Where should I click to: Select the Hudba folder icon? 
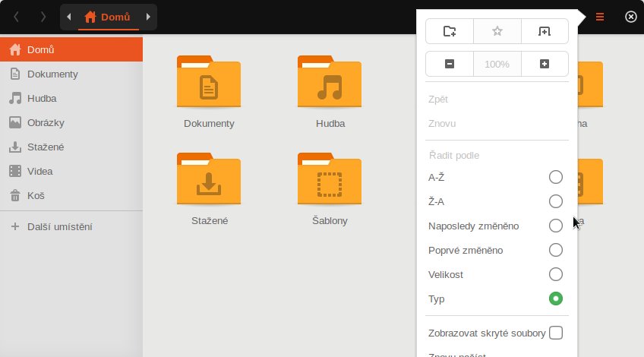(330, 81)
